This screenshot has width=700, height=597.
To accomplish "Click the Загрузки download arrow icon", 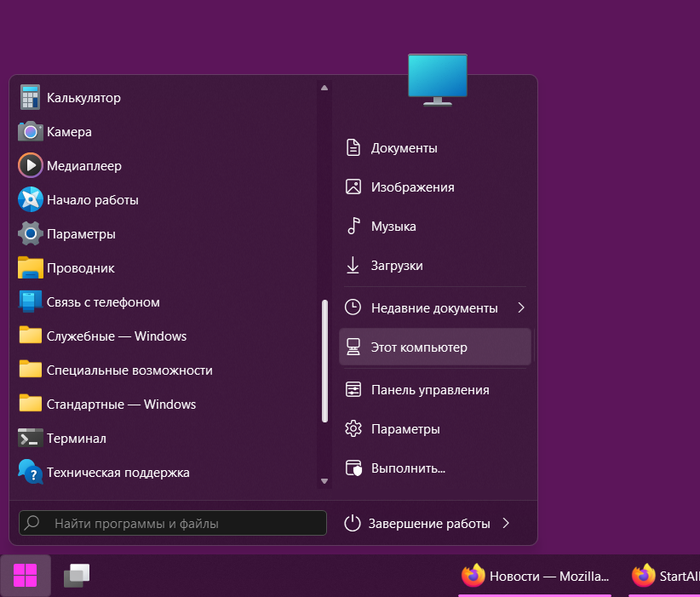I will (x=353, y=265).
